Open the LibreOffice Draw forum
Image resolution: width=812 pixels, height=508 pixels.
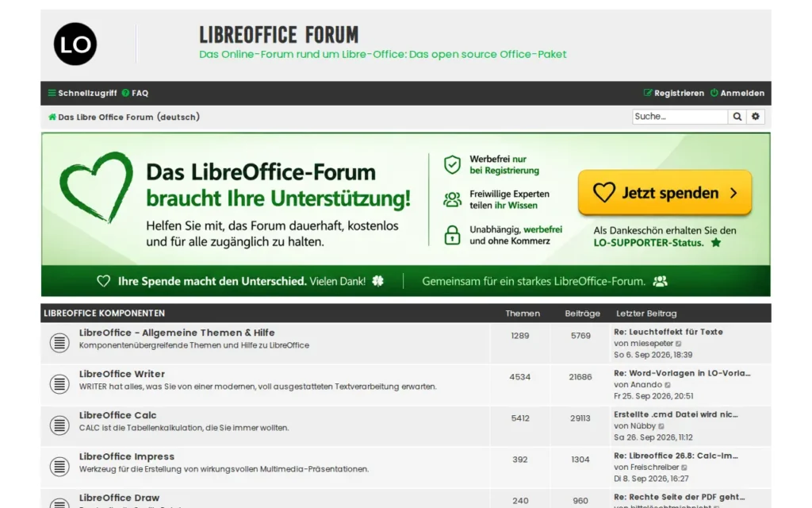(x=119, y=498)
